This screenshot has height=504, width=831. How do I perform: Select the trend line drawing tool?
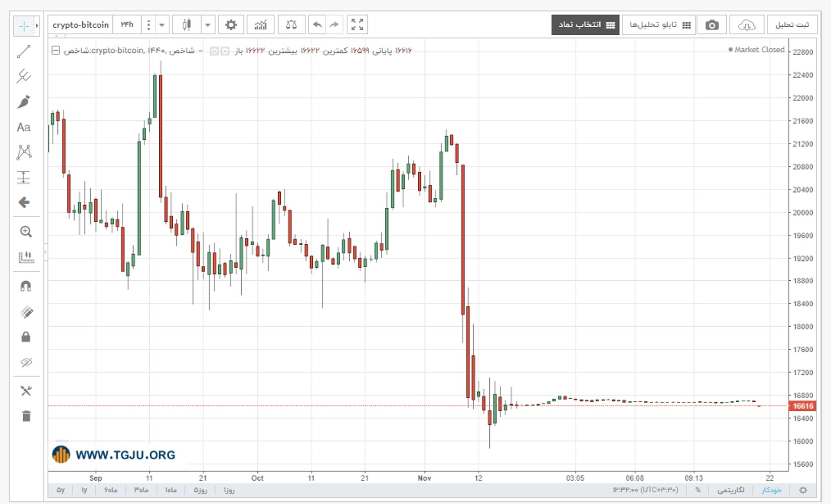(x=24, y=51)
